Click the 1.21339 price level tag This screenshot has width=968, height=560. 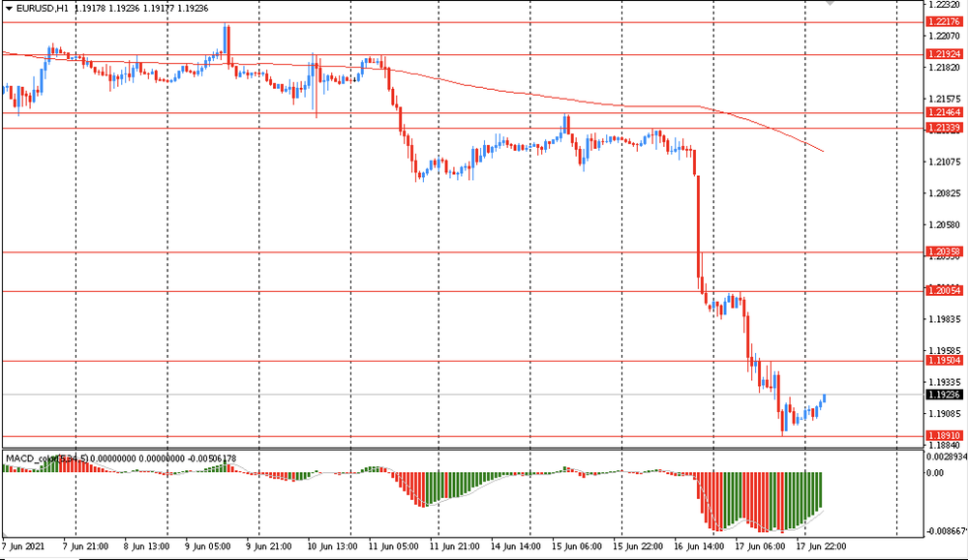pyautogui.click(x=943, y=128)
